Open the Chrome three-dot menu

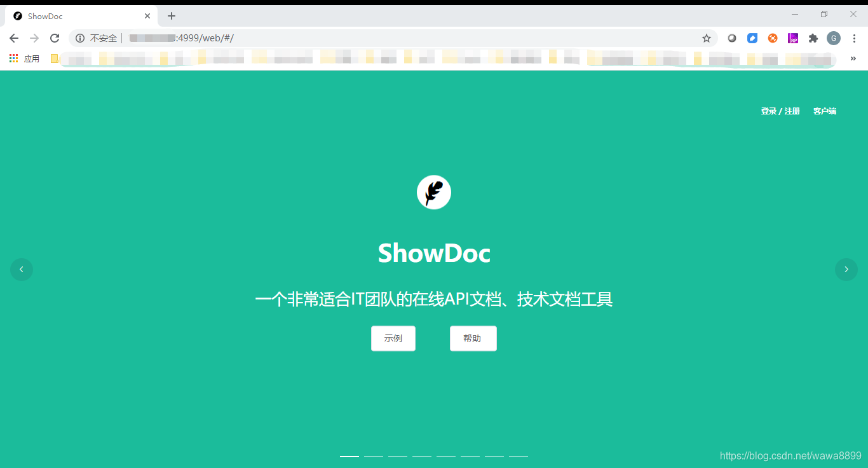[854, 38]
